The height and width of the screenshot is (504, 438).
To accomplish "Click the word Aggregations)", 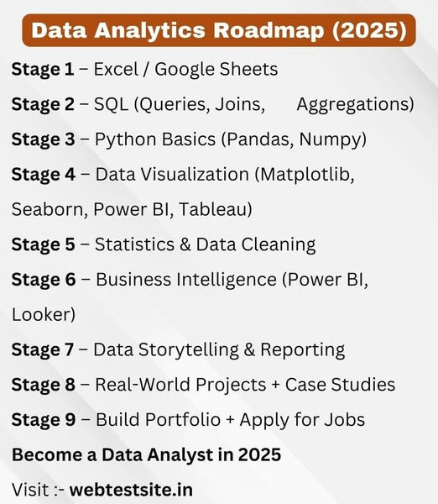I will point(356,104).
